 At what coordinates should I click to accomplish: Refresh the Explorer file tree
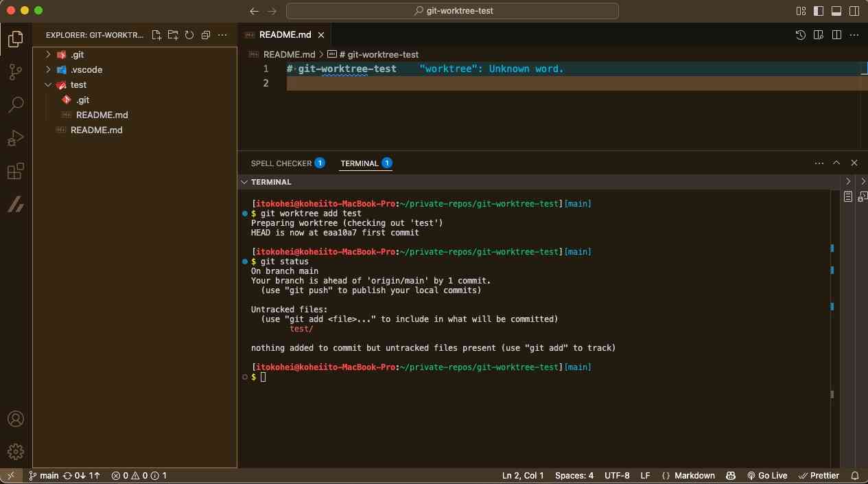coord(189,35)
